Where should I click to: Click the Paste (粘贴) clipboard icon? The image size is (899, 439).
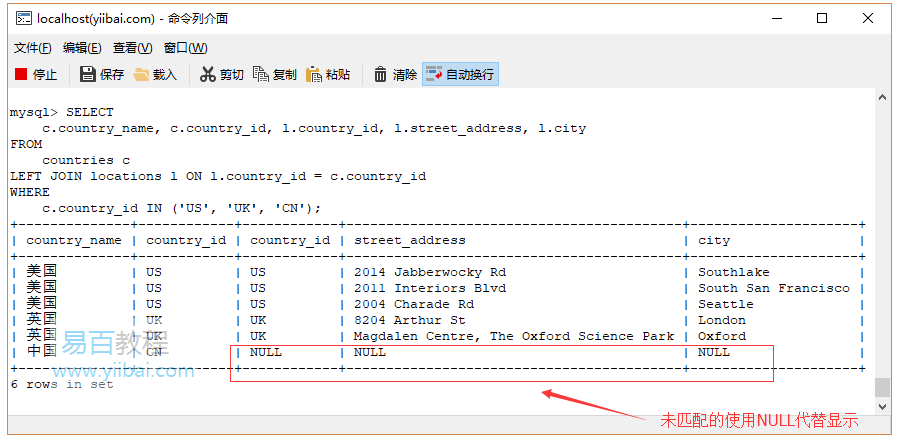[x=314, y=74]
